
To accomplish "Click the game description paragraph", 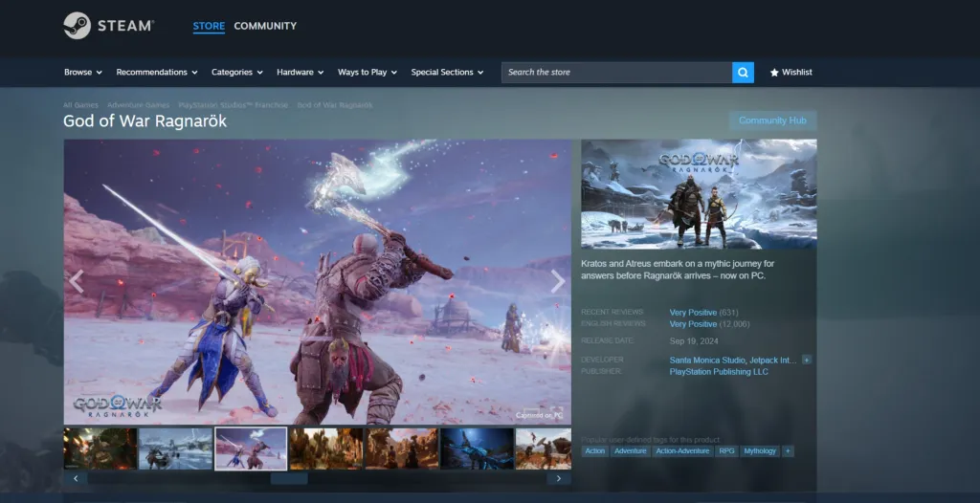I will 679,270.
